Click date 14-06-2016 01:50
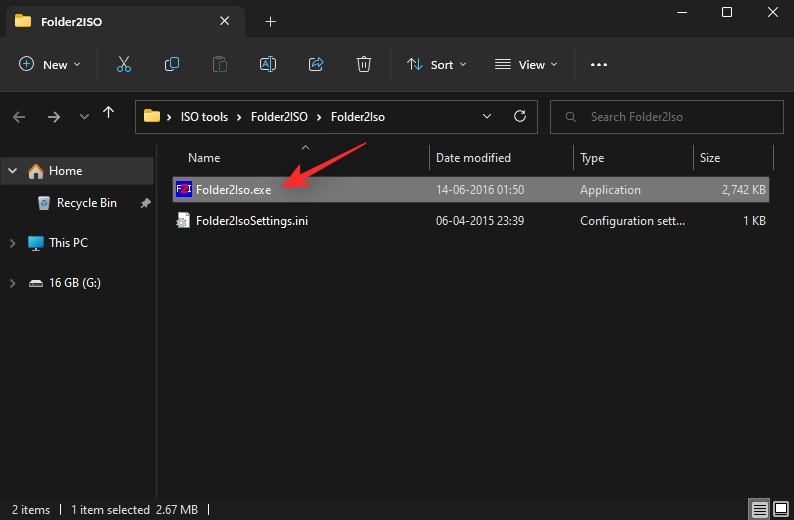 point(480,190)
